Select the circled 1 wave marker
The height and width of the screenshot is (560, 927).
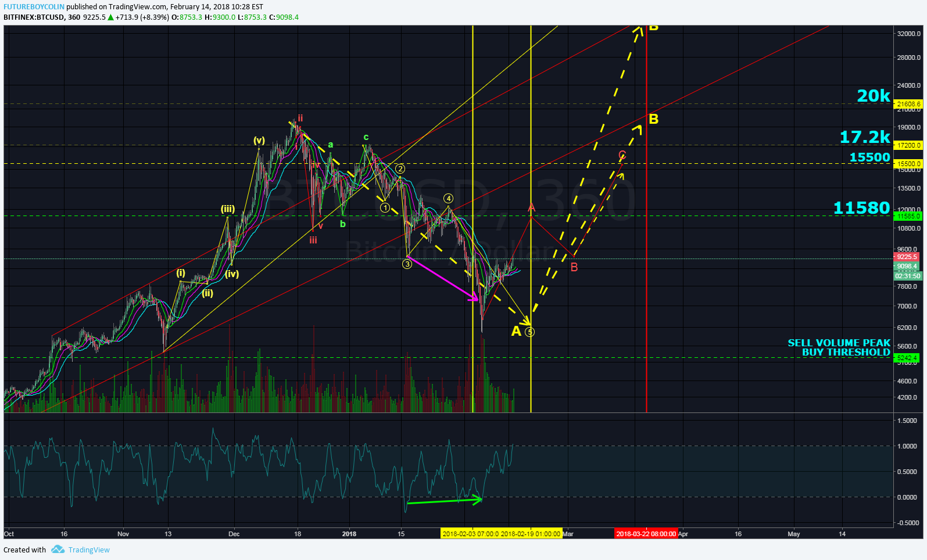385,207
